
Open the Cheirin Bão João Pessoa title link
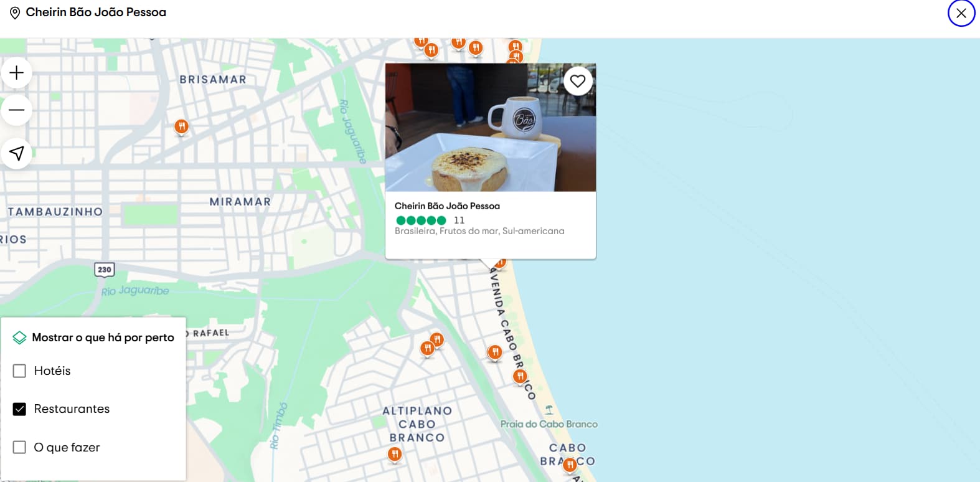447,206
